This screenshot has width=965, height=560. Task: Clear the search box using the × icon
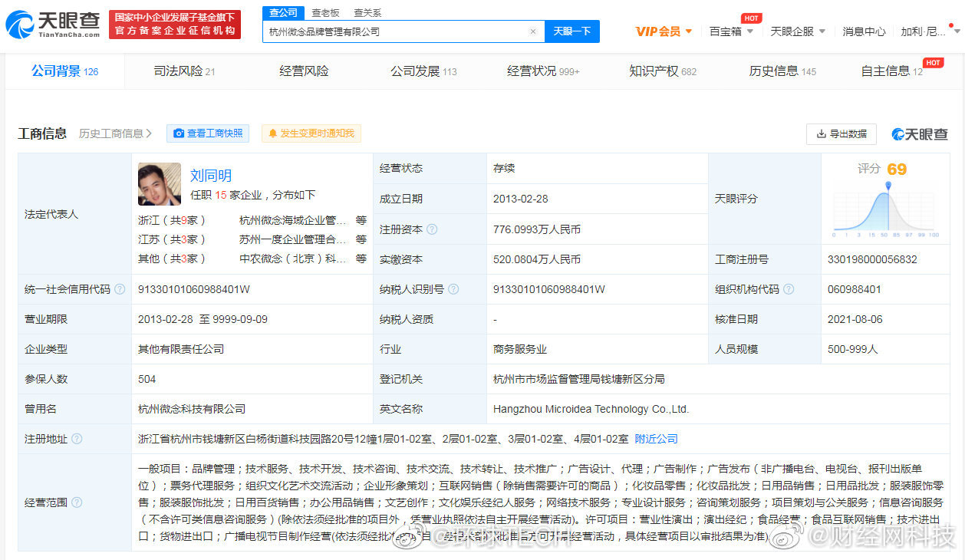533,31
